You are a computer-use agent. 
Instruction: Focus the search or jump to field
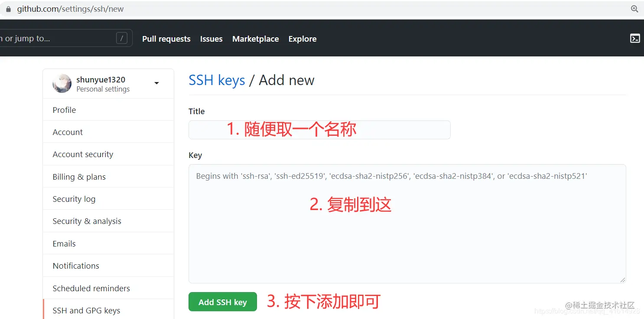pyautogui.click(x=66, y=38)
